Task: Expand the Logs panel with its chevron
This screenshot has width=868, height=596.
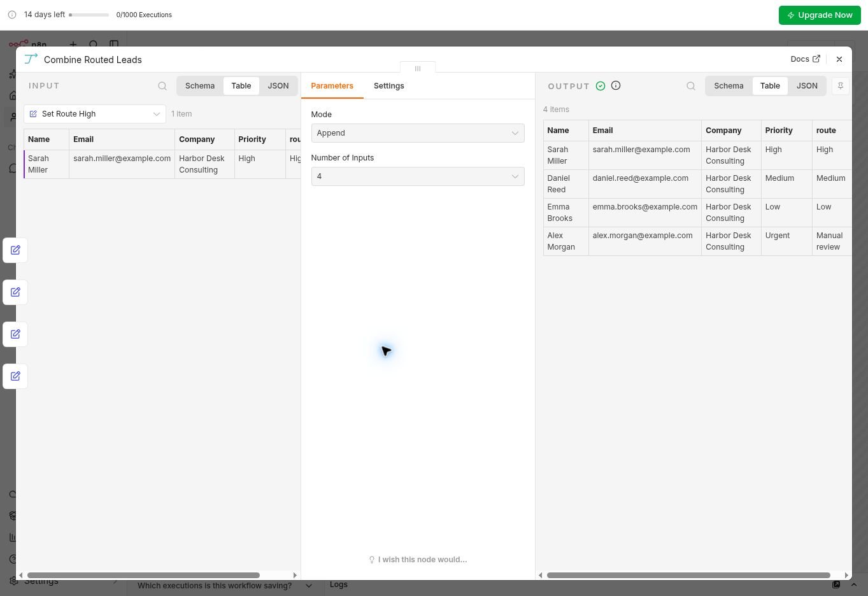Action: click(854, 585)
